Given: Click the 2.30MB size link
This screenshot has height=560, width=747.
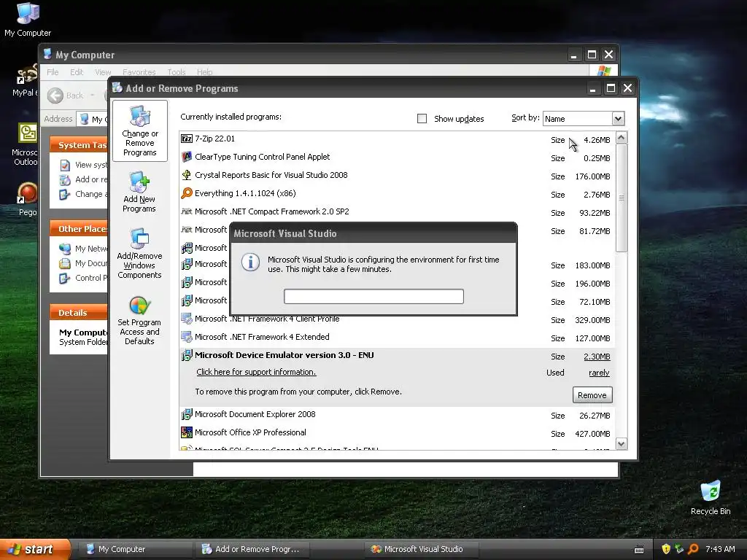Looking at the screenshot, I should 597,357.
